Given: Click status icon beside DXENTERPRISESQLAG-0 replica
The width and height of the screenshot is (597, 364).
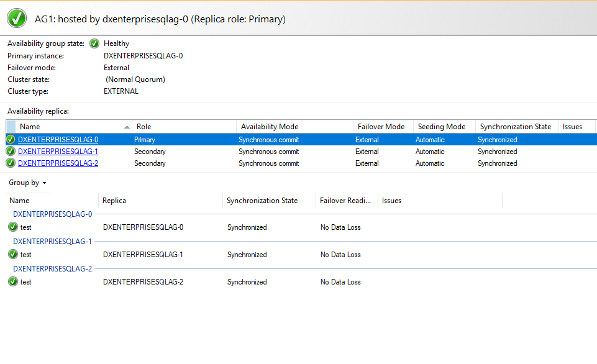Looking at the screenshot, I should [x=11, y=139].
